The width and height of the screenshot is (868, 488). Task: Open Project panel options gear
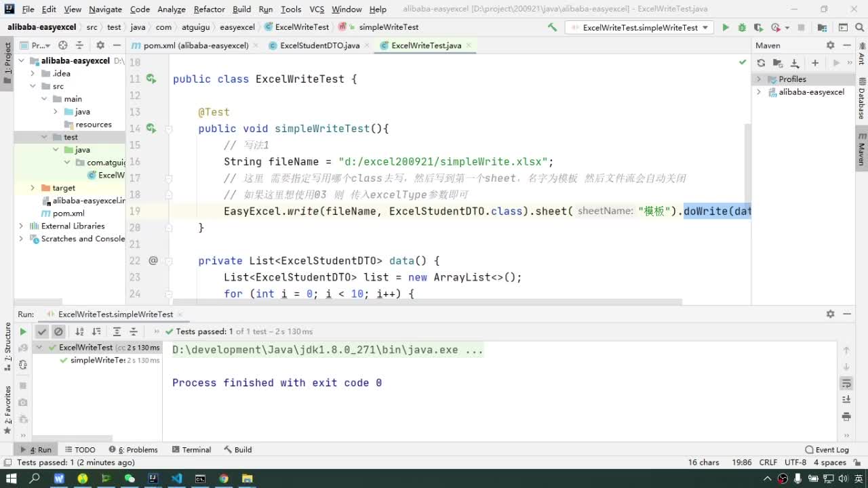click(x=100, y=45)
